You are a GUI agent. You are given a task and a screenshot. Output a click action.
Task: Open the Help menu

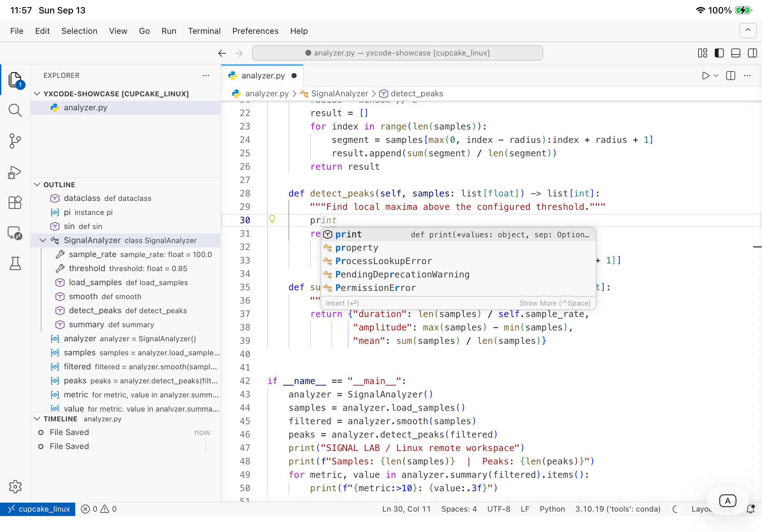pos(299,31)
